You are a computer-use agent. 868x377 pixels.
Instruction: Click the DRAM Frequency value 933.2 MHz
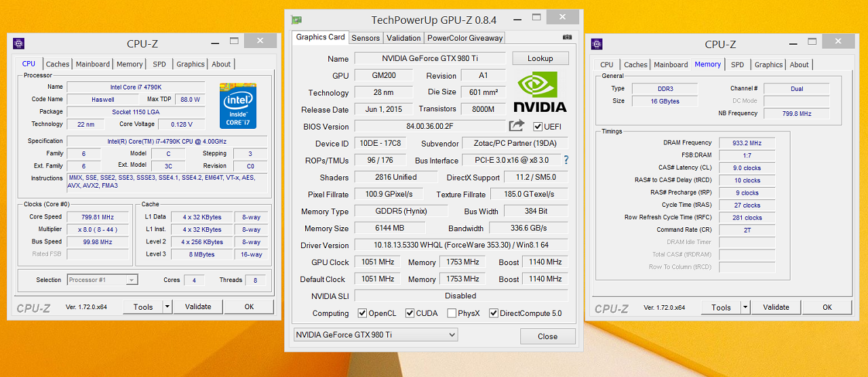tap(747, 143)
